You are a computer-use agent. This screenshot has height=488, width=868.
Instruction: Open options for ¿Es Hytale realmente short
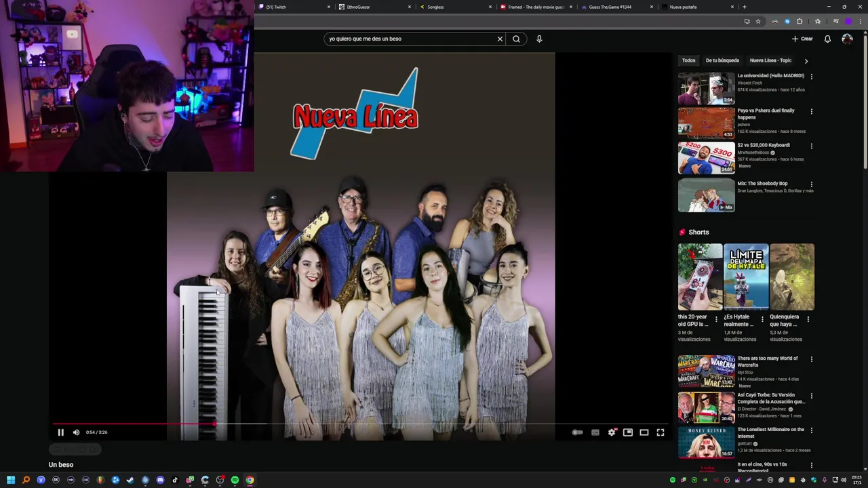762,319
